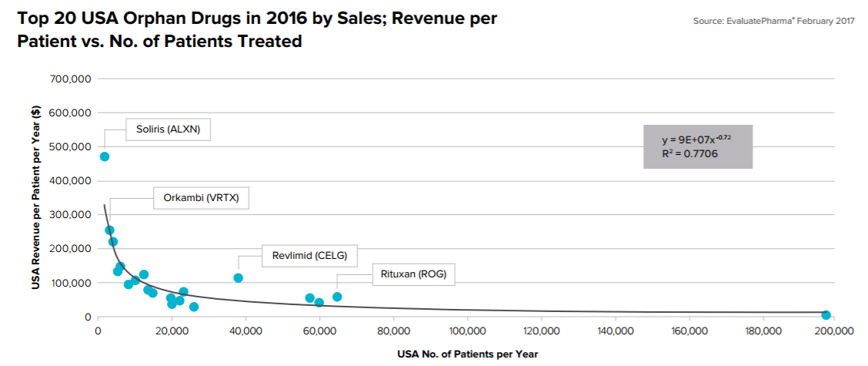Click the 140,000 label on the horizontal axis

tap(616, 331)
